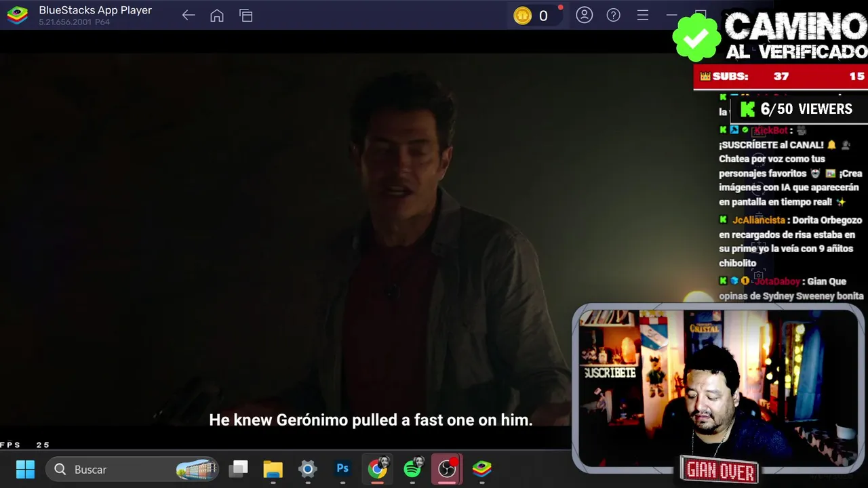Click the BlueStacks gold coin icon
Screen dimensions: 868x488
(522, 16)
